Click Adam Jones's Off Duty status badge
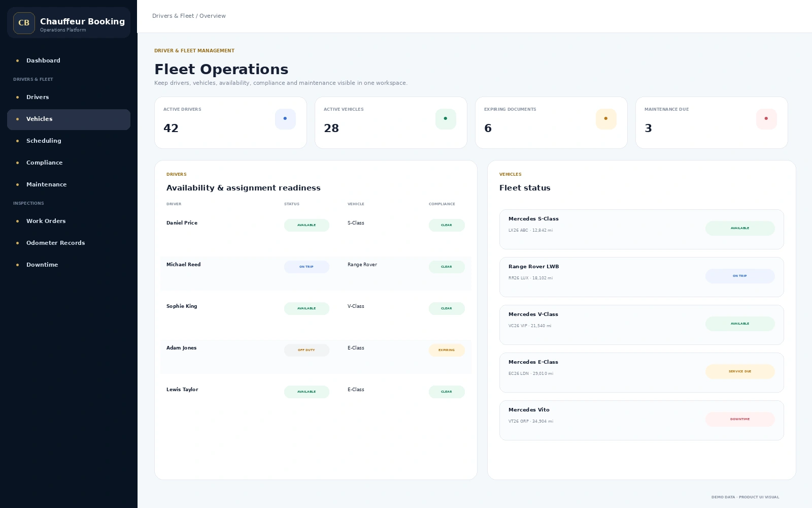This screenshot has height=508, width=812. click(x=307, y=350)
